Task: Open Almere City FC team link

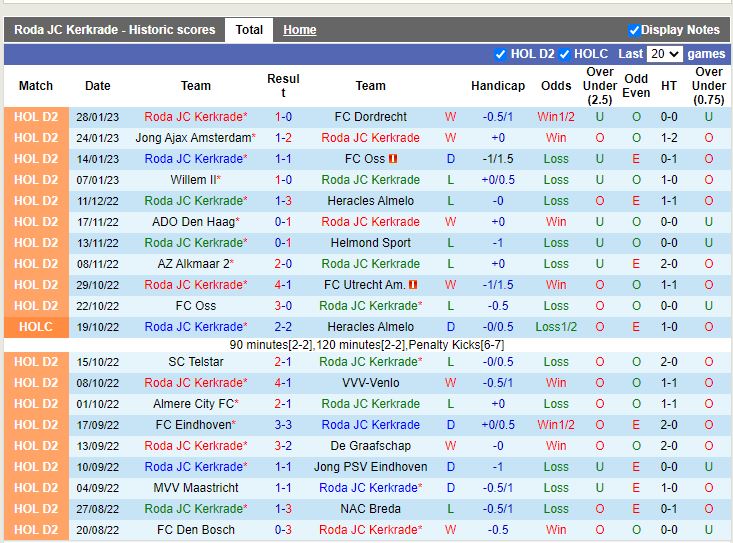Action: pos(194,404)
